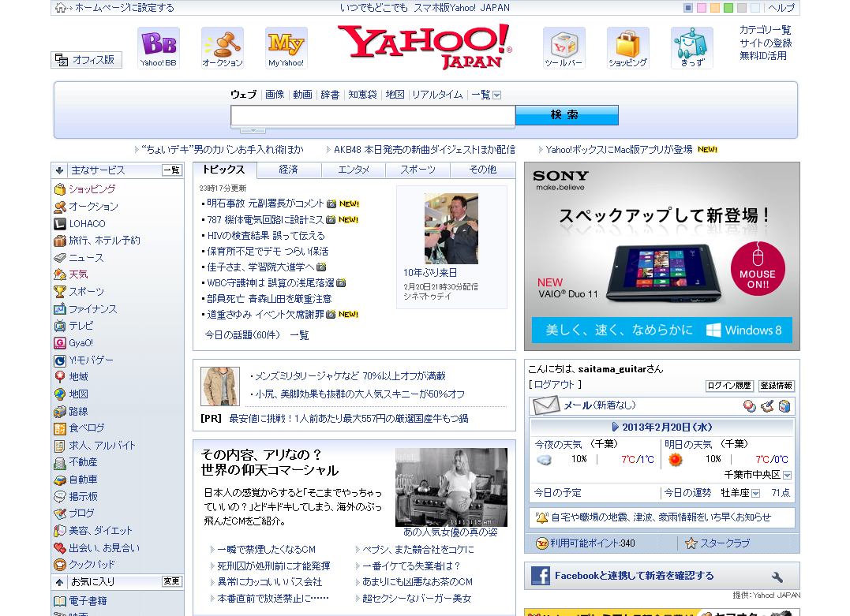Click the ショッピング sidebar icon
Viewport: 850px width, 616px height.
tap(60, 189)
